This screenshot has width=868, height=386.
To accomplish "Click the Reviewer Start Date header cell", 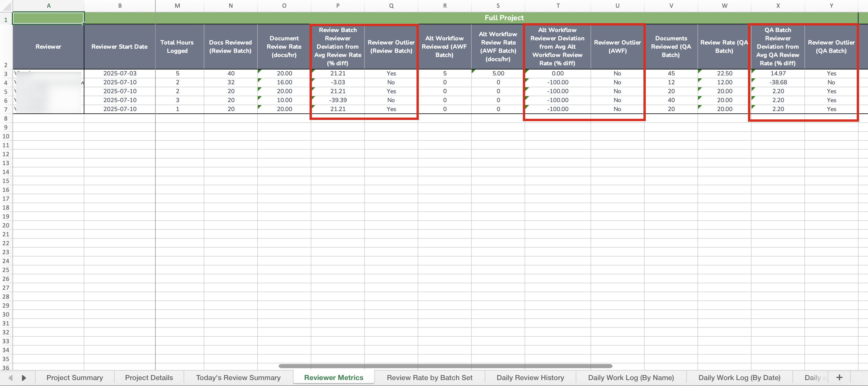I will [x=119, y=47].
